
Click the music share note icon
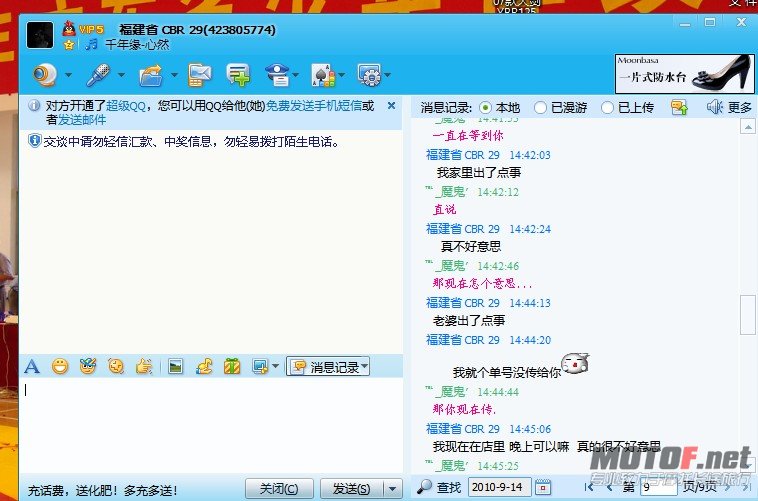coord(204,367)
